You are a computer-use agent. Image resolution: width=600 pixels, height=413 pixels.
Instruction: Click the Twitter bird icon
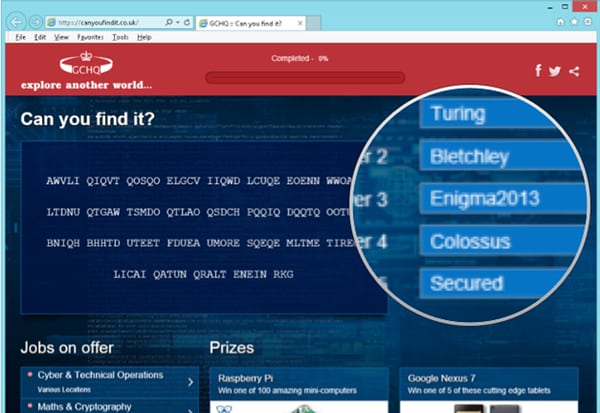[x=555, y=70]
